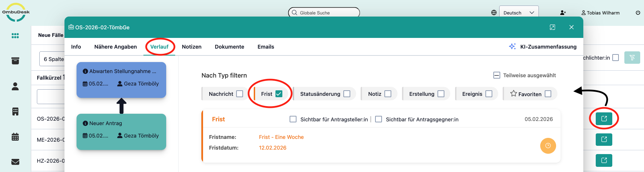Expand the case dialog to fullscreen
This screenshot has height=172, width=644.
(552, 27)
